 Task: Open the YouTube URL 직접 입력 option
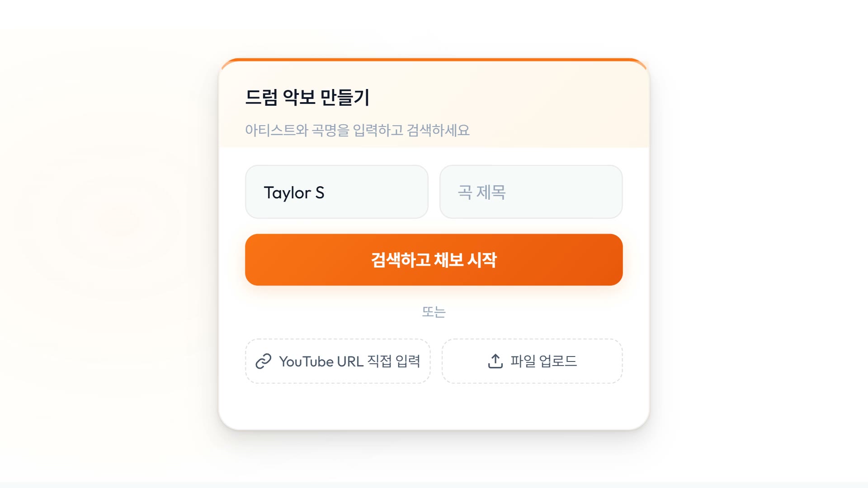point(338,361)
